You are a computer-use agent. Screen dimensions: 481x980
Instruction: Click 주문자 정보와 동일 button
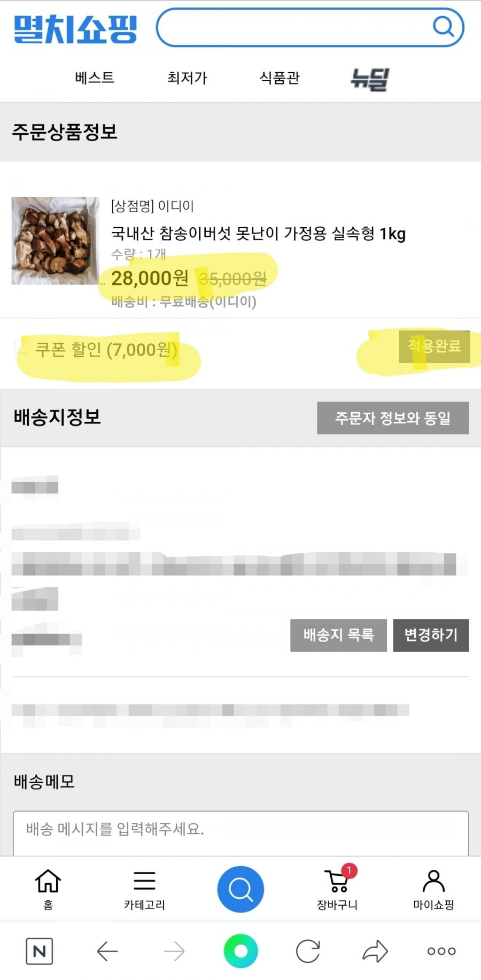393,418
